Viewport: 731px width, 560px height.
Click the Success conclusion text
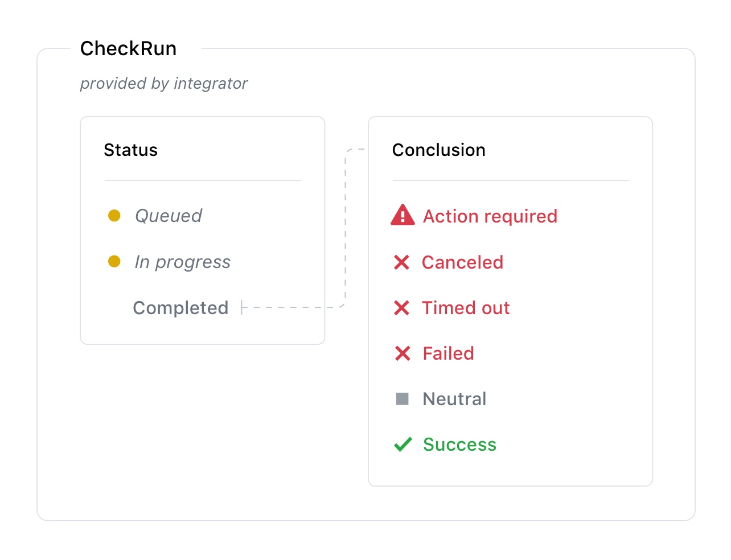pyautogui.click(x=459, y=444)
